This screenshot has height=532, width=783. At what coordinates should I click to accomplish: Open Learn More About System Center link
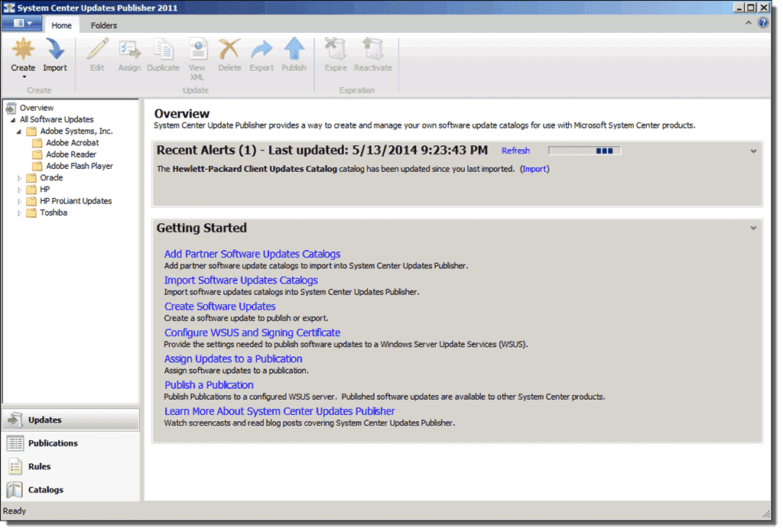coord(280,411)
